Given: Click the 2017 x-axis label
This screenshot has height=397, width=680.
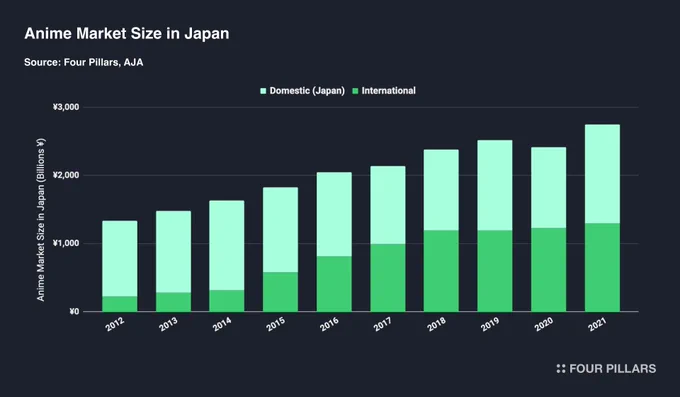Looking at the screenshot, I should click(x=383, y=324).
